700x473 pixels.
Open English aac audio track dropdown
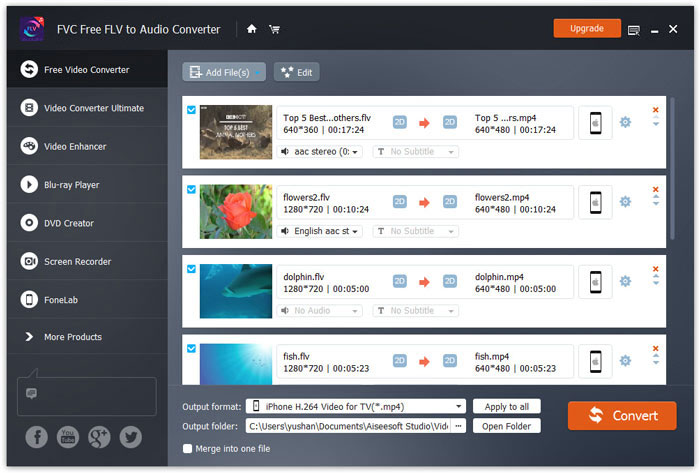(x=320, y=231)
